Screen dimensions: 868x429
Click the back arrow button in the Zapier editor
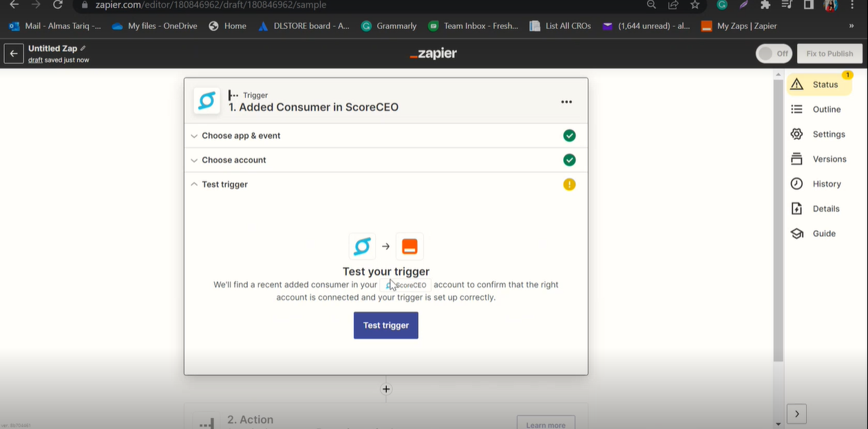pyautogui.click(x=14, y=53)
